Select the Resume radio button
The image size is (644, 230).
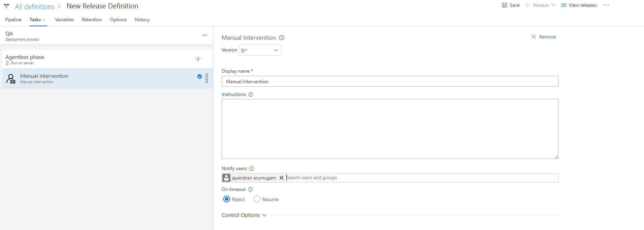[x=257, y=199]
